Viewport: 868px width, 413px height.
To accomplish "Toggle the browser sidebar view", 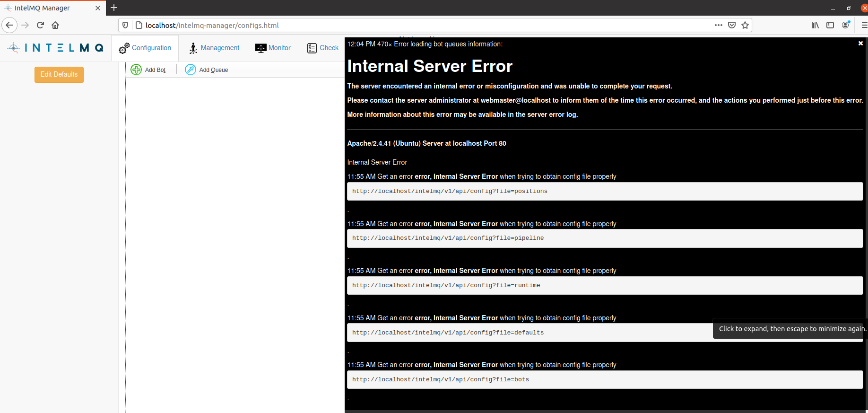I will pos(830,25).
